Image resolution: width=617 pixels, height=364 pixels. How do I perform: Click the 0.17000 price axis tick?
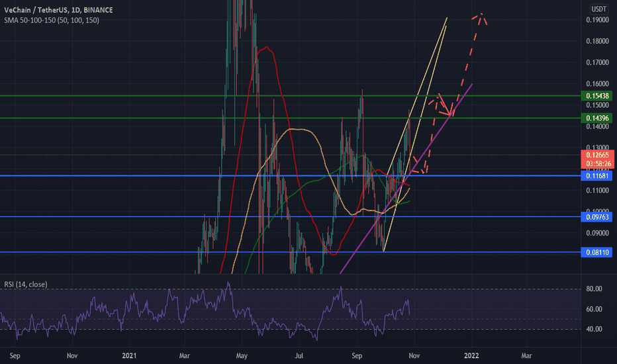coord(597,62)
